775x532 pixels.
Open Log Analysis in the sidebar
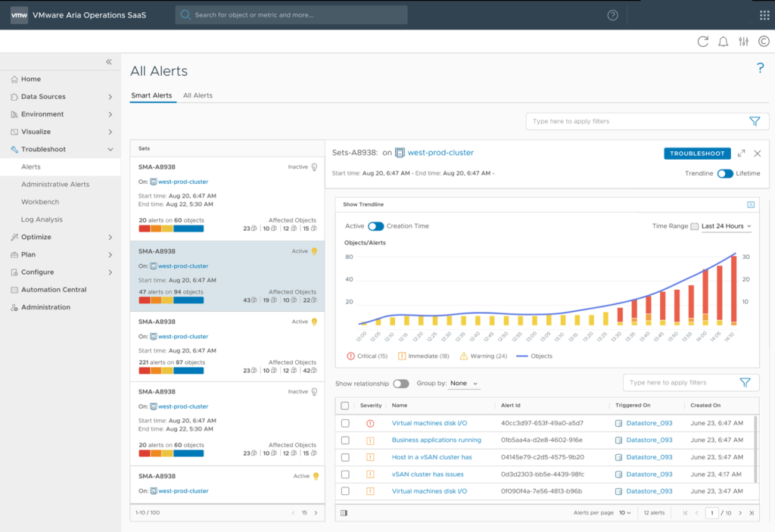coord(42,219)
